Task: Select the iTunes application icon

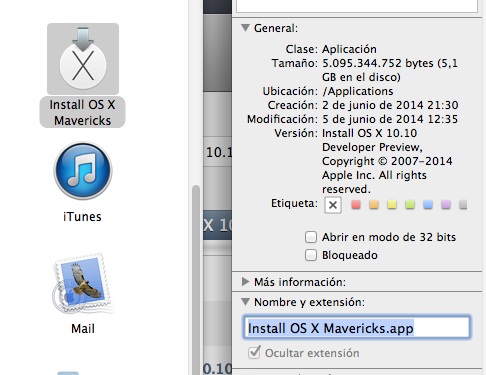Action: click(83, 171)
